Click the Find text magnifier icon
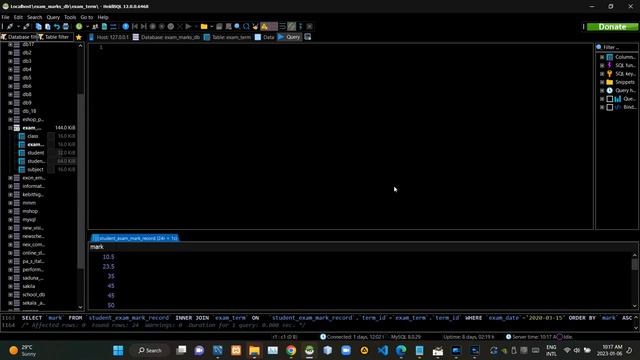 pyautogui.click(x=237, y=27)
